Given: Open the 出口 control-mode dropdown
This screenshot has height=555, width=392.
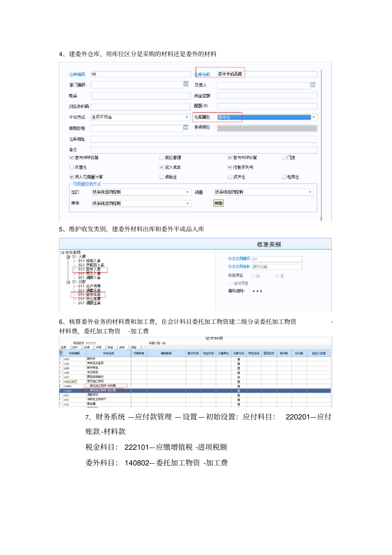Looking at the screenshot, I should pyautogui.click(x=187, y=192).
